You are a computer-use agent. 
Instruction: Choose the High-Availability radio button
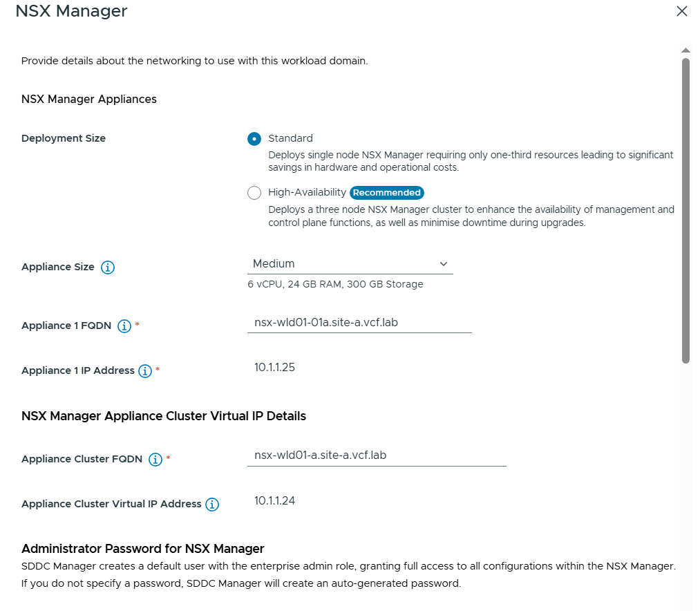[x=254, y=193]
